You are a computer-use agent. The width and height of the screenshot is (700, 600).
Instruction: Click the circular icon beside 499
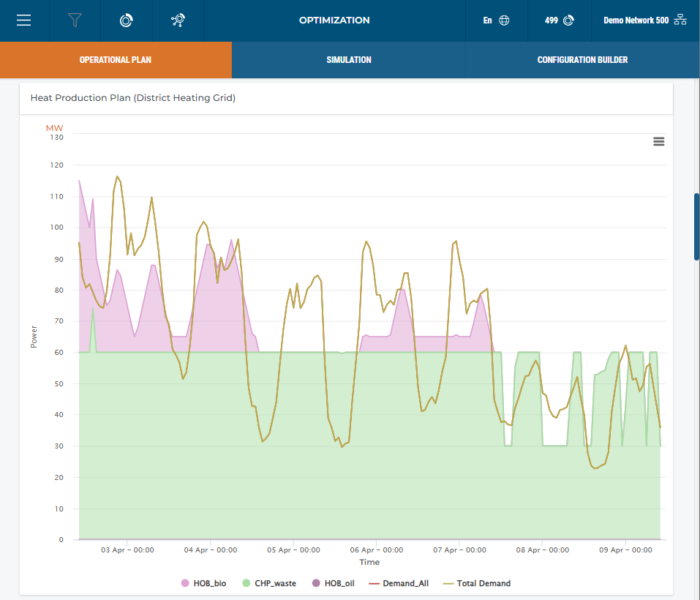[x=568, y=20]
